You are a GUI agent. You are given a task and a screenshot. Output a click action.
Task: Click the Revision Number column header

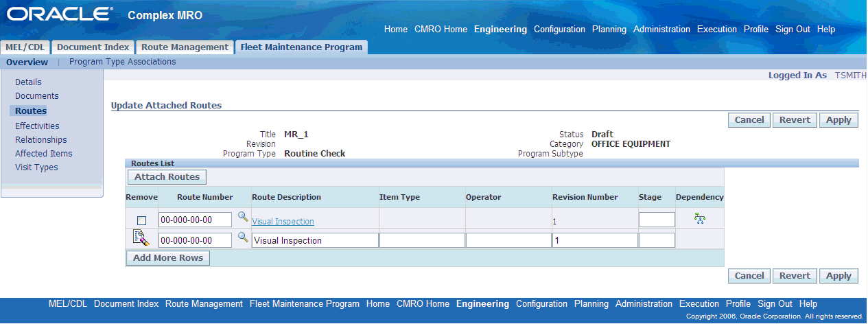(585, 197)
